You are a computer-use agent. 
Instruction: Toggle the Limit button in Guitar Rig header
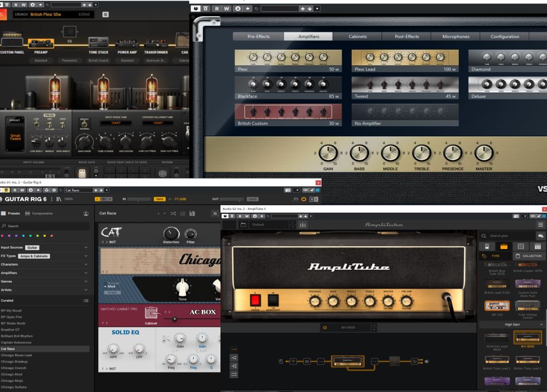pos(252,199)
